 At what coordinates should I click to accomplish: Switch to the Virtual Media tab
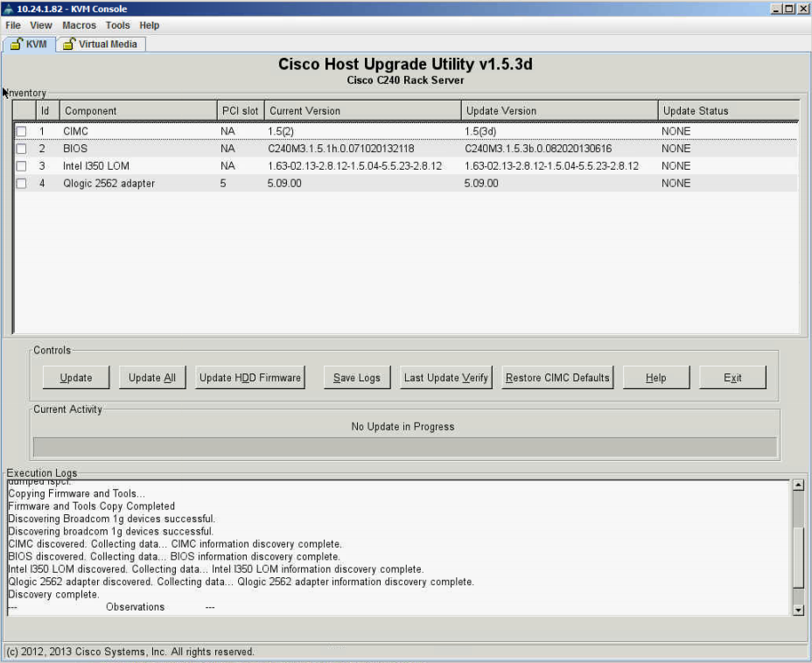(x=101, y=44)
